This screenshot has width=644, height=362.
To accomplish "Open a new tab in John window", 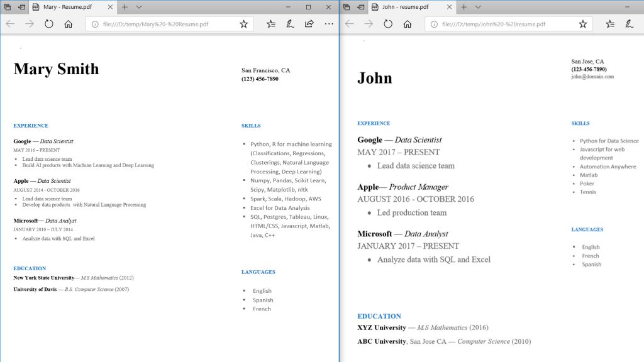I will 464,7.
